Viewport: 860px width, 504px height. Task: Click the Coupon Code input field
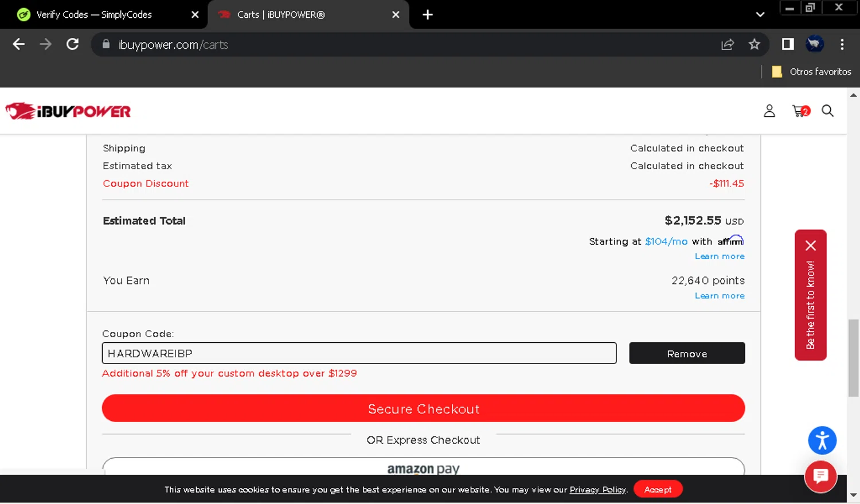tap(359, 353)
